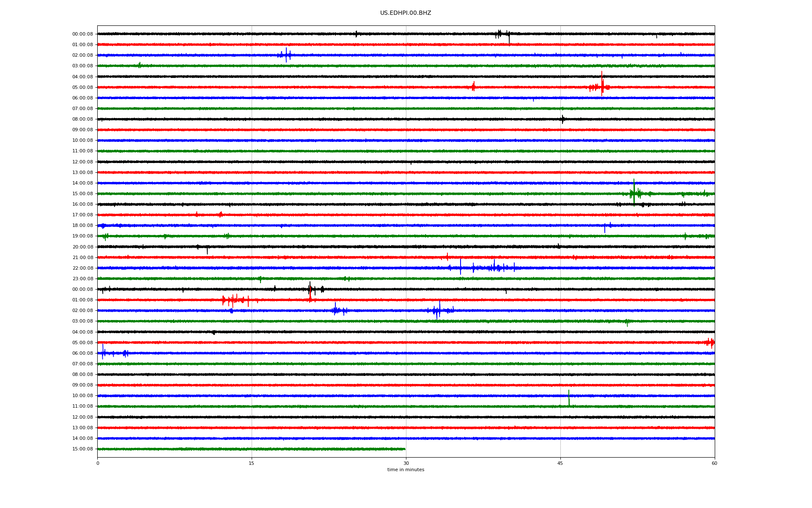812x508 pixels.
Task: Select the 23:00:08 trace time label
Action: (82, 279)
